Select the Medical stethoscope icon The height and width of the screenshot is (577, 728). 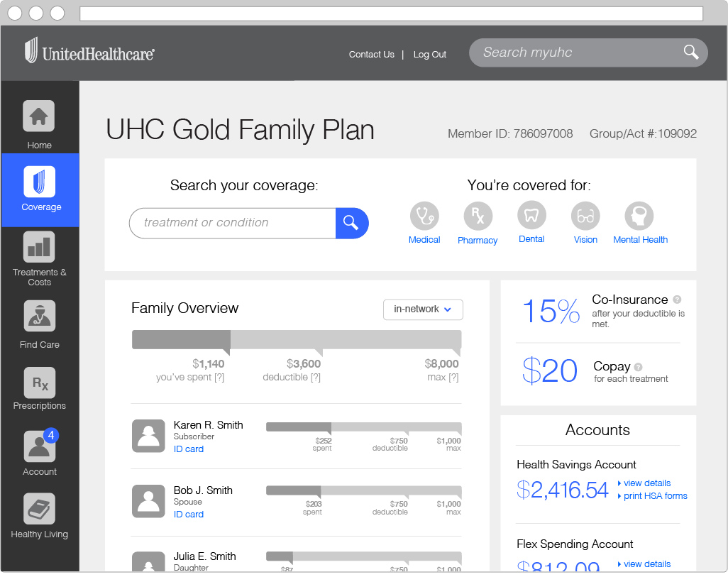click(x=424, y=216)
